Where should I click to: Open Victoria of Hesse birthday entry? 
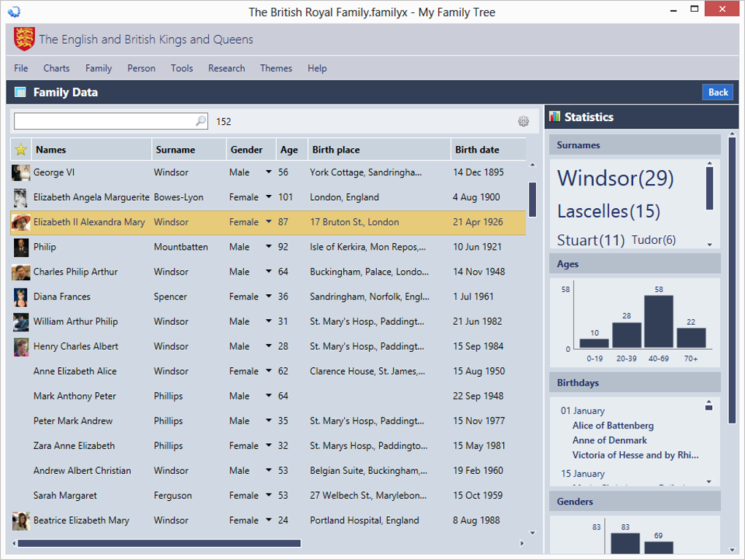click(x=635, y=455)
